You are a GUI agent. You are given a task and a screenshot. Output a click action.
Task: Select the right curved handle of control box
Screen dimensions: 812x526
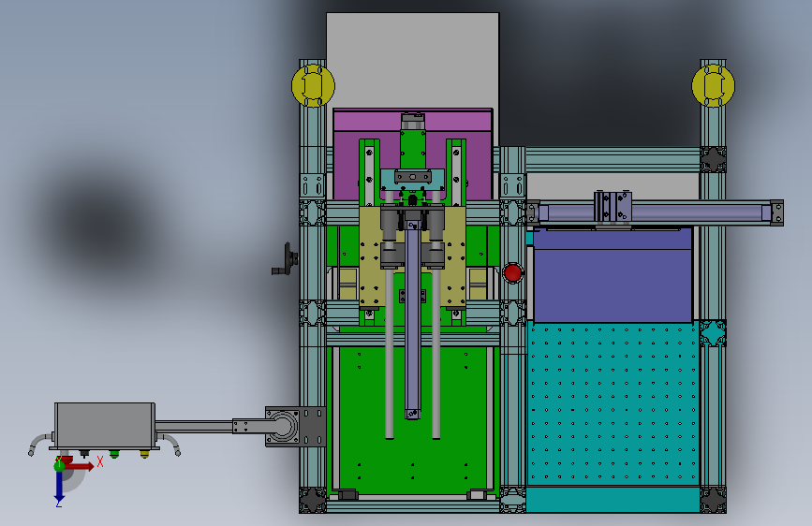click(x=170, y=445)
